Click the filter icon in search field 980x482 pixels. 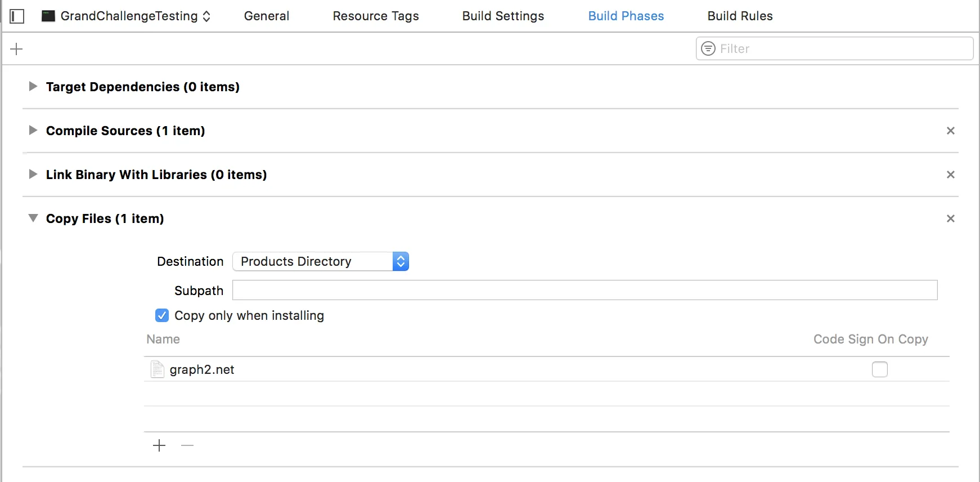tap(708, 49)
